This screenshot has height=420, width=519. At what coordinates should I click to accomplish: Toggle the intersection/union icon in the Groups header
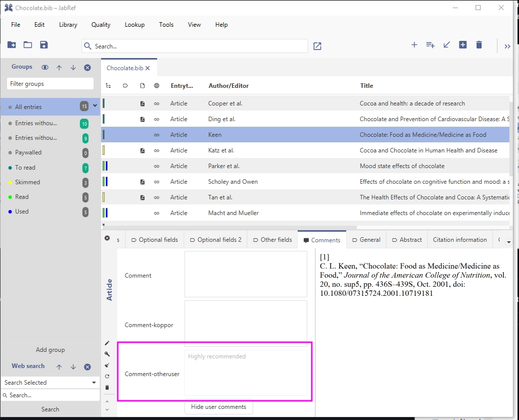click(x=45, y=67)
